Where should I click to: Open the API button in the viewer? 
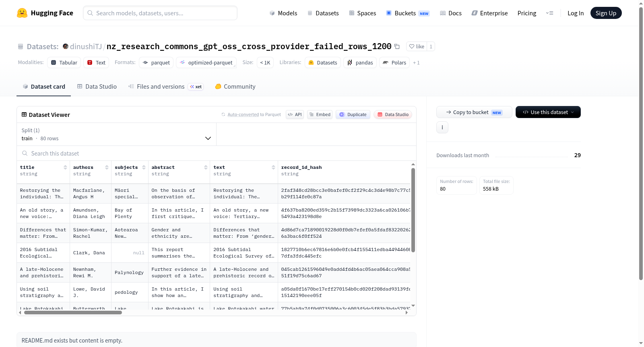[295, 114]
